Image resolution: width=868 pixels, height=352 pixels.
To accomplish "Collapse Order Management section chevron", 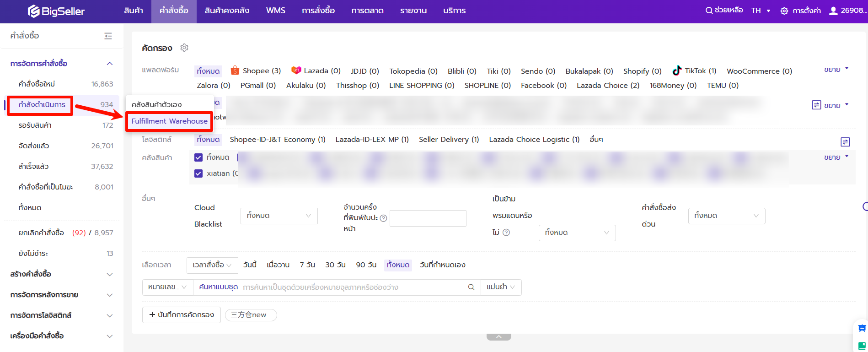I will tap(110, 64).
